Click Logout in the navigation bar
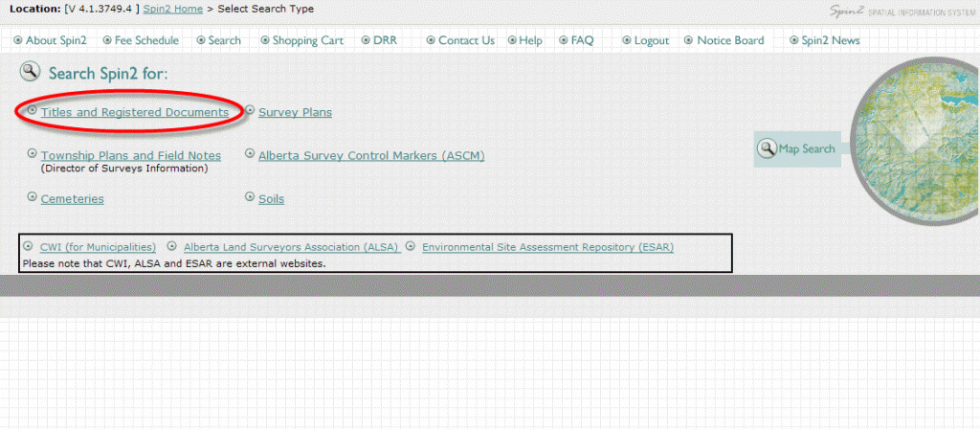This screenshot has height=430, width=980. [x=651, y=40]
